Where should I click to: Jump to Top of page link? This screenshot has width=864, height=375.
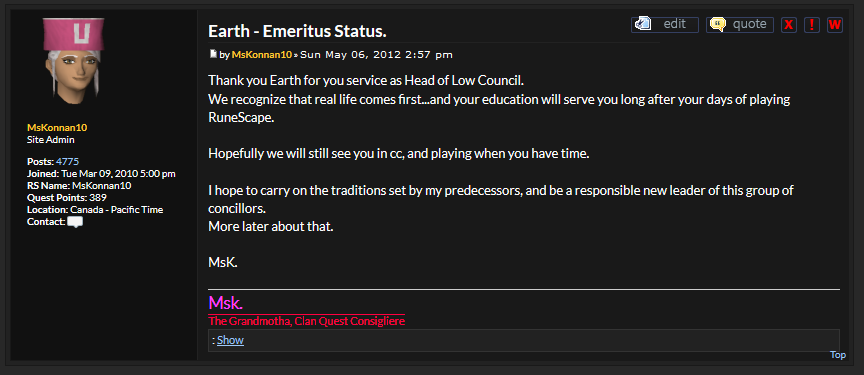(x=838, y=355)
